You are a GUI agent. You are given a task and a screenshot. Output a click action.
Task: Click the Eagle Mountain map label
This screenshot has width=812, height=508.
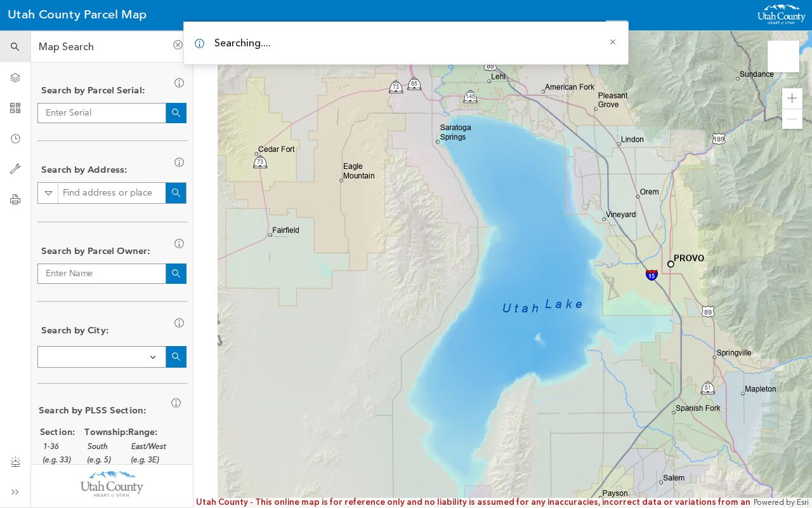pyautogui.click(x=358, y=171)
